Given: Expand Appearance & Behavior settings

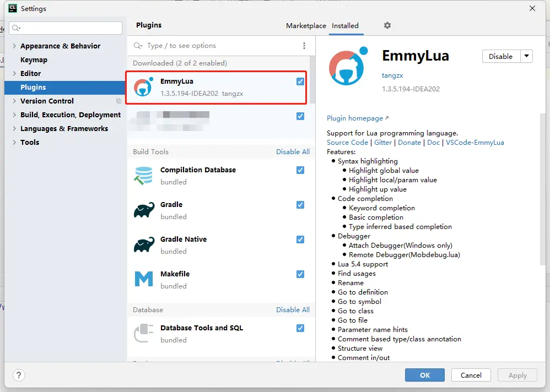Looking at the screenshot, I should [14, 46].
